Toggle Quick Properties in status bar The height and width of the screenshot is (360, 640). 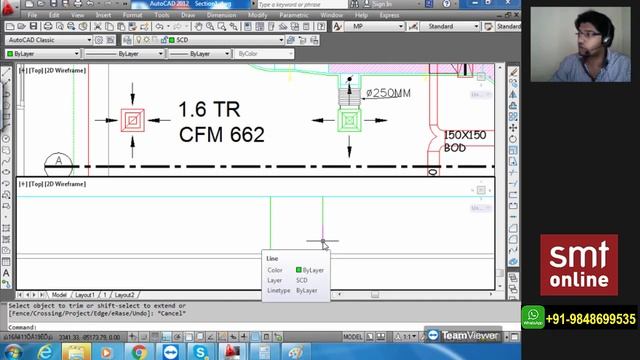click(x=267, y=337)
